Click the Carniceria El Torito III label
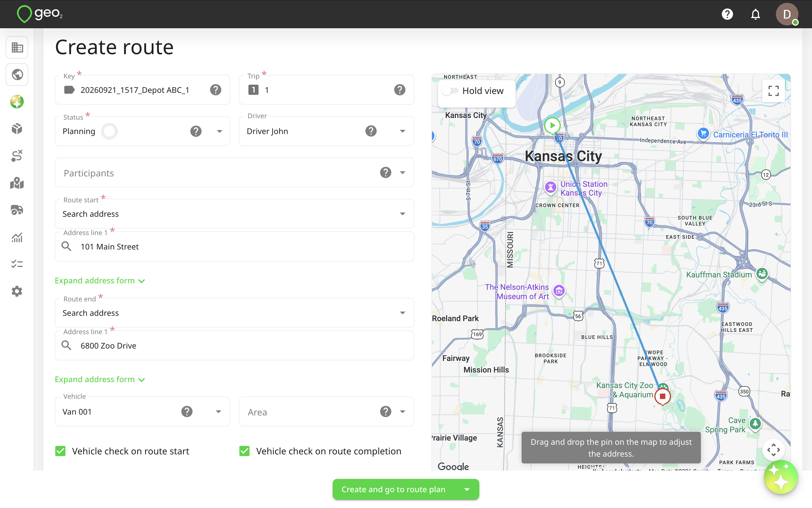The height and width of the screenshot is (508, 812). 750,135
